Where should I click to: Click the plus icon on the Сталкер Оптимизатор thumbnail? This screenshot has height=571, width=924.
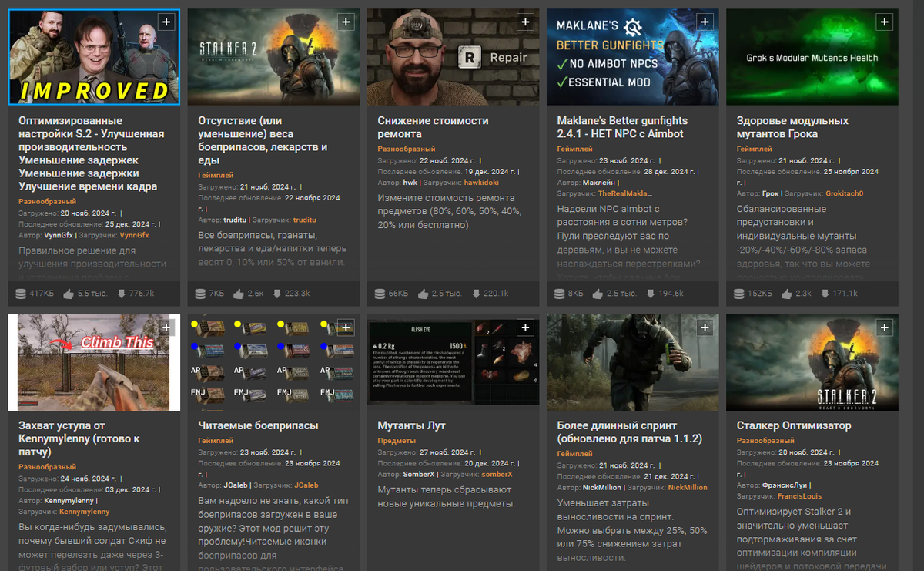point(884,327)
